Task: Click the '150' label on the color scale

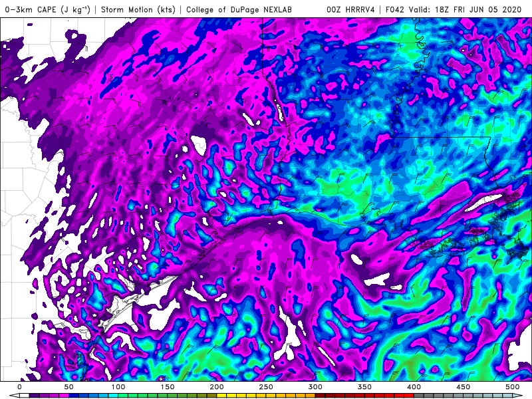Action: pyautogui.click(x=168, y=387)
